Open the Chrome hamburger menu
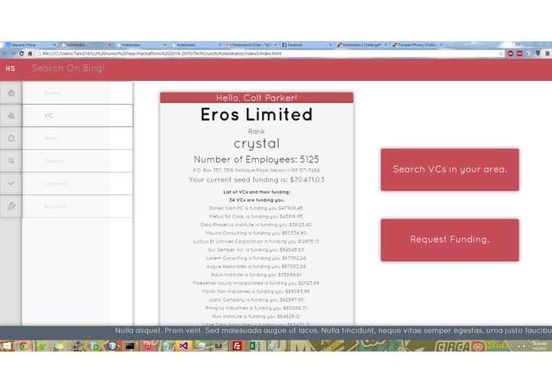552x392 pixels. (547, 53)
